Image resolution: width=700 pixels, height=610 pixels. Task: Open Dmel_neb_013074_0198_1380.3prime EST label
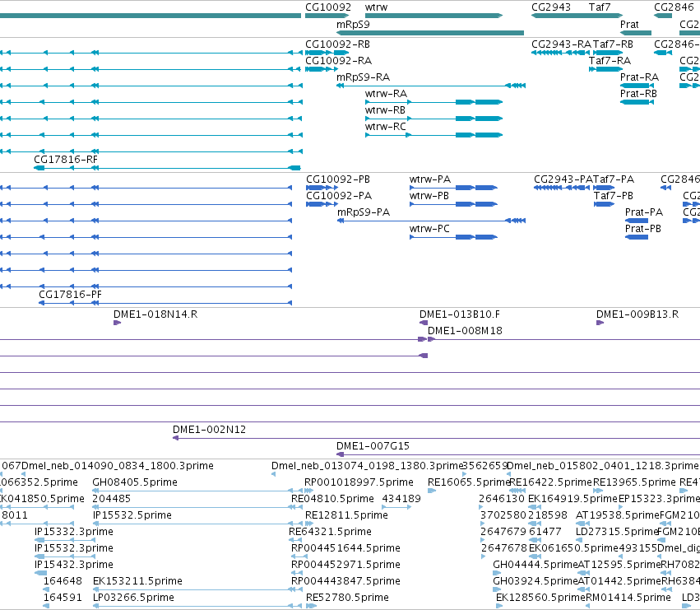coord(368,466)
